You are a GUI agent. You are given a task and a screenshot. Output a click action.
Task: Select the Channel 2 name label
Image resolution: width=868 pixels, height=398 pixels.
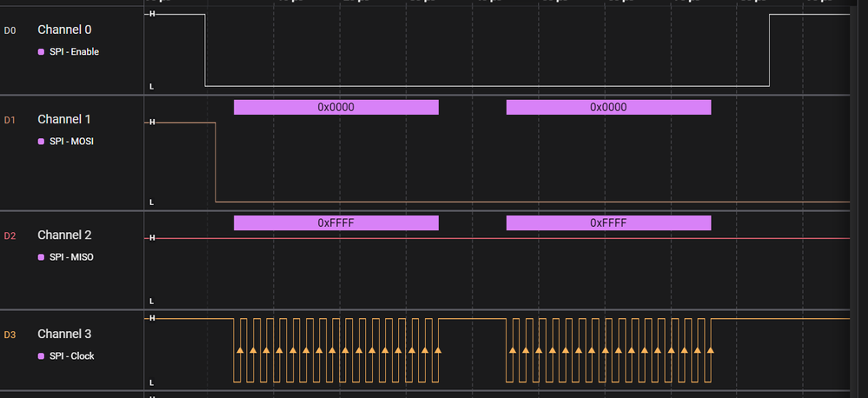coord(64,235)
